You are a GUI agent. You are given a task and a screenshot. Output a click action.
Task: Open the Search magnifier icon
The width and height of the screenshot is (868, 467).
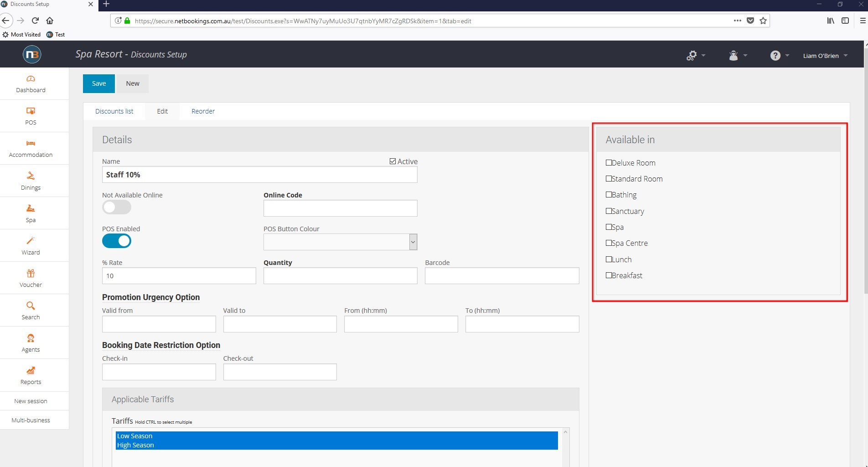click(31, 306)
